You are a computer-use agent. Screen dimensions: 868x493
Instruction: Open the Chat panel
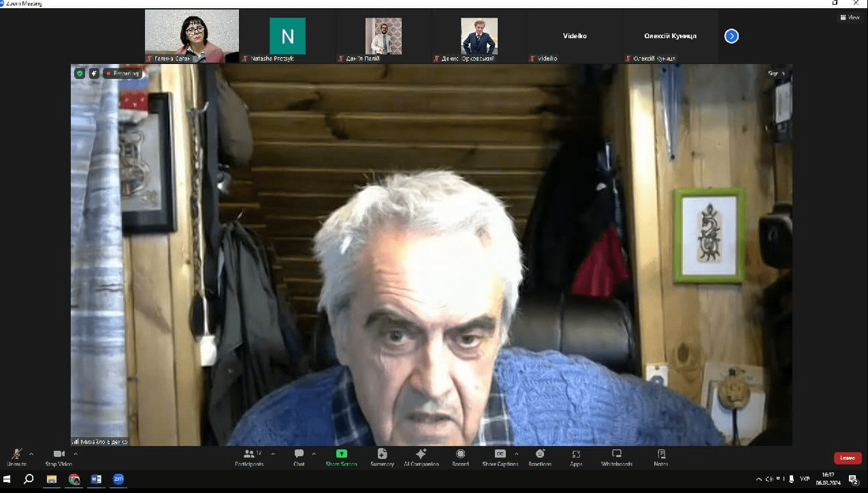tap(299, 455)
